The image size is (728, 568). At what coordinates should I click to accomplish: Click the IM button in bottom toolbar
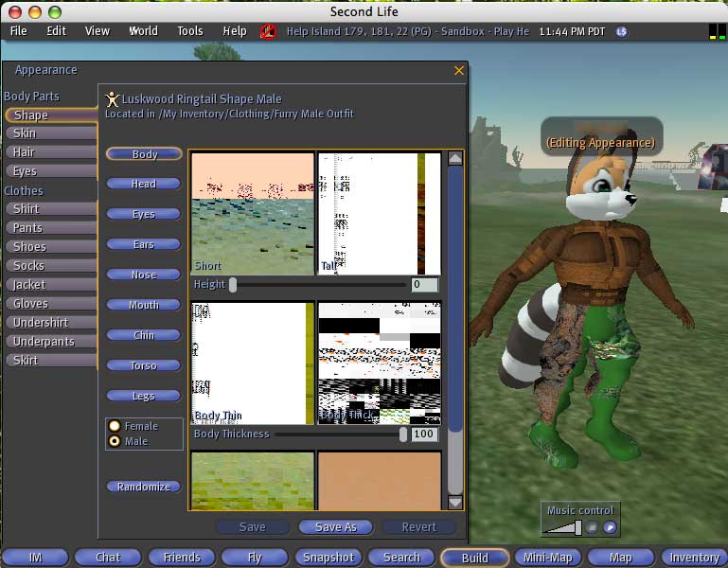point(36,558)
